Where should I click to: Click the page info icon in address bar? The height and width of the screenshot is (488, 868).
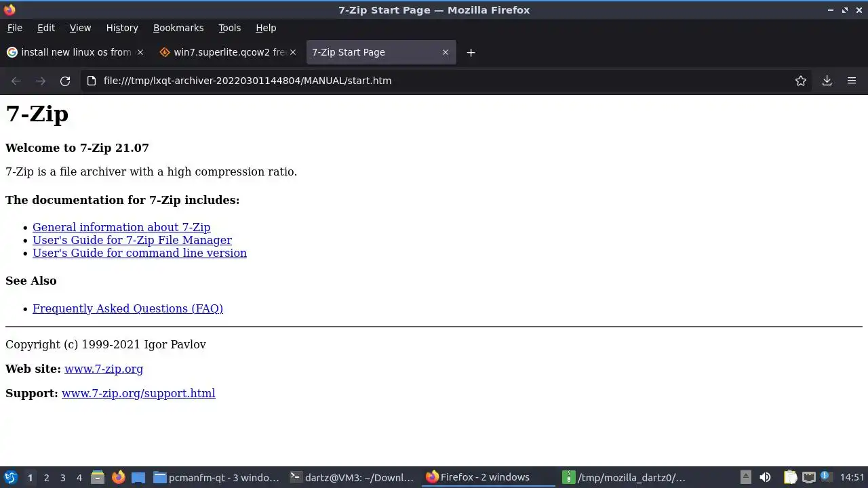tap(92, 81)
